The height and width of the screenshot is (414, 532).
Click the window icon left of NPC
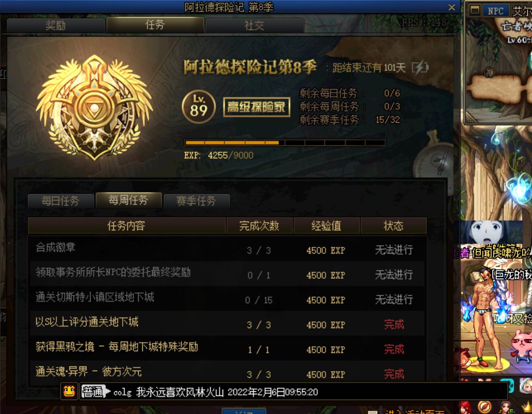coord(475,10)
